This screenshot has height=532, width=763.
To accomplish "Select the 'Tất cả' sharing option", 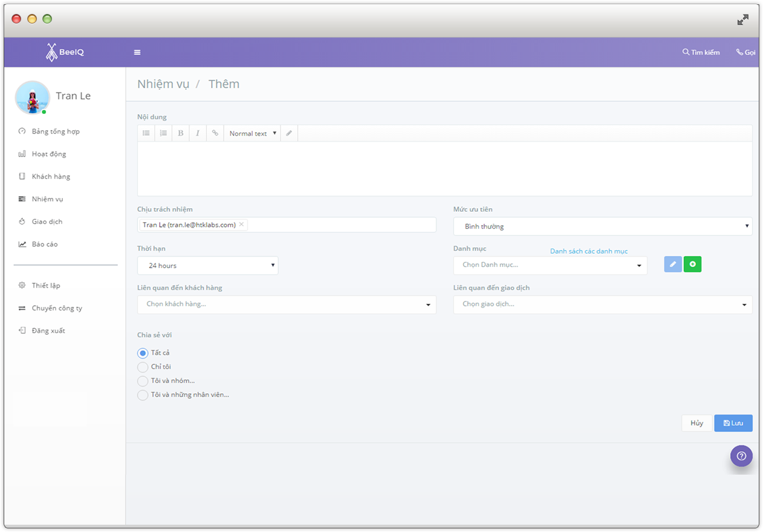I will click(143, 353).
